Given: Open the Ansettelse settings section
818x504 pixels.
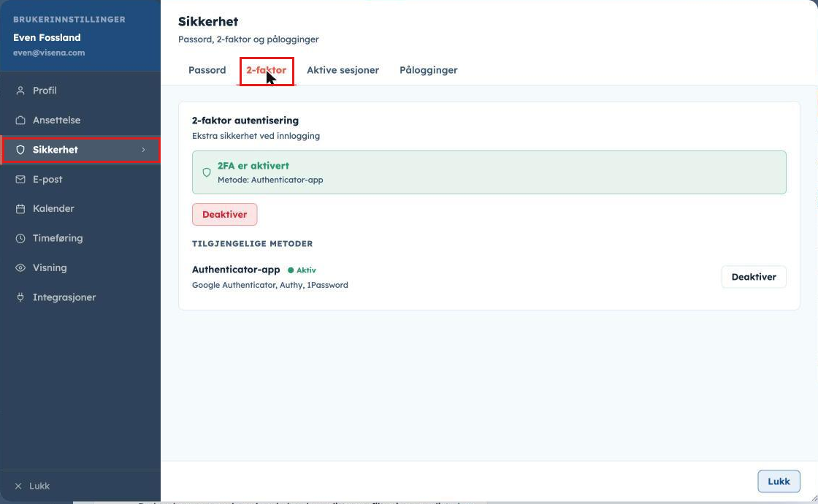Looking at the screenshot, I should (80, 121).
